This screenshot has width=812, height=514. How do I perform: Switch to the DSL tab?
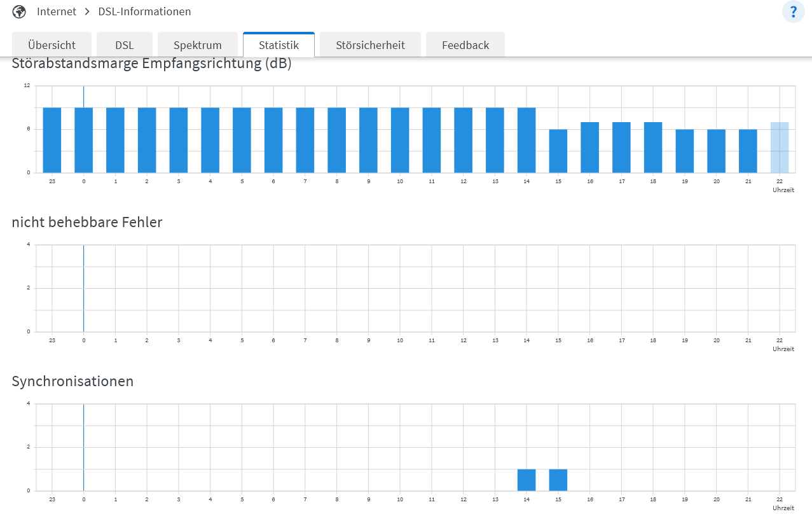coord(125,45)
